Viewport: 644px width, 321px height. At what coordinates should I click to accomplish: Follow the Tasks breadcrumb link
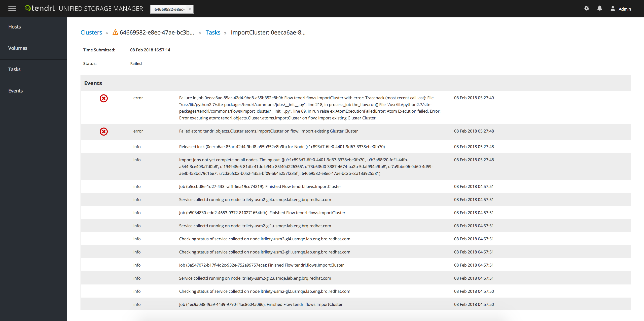pyautogui.click(x=213, y=33)
